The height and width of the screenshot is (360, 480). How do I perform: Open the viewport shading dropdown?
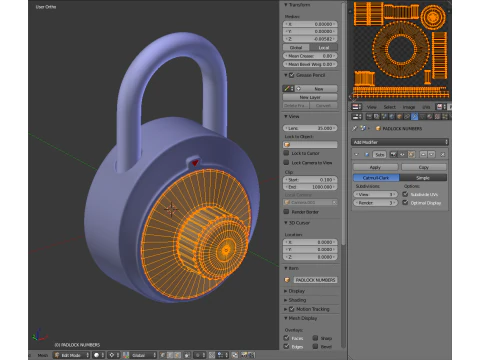pyautogui.click(x=98, y=355)
